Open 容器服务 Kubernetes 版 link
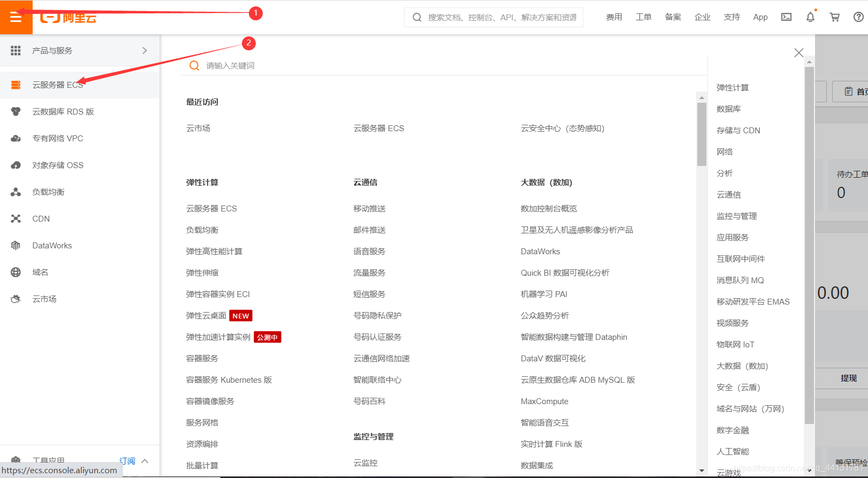868x478 pixels. 229,380
